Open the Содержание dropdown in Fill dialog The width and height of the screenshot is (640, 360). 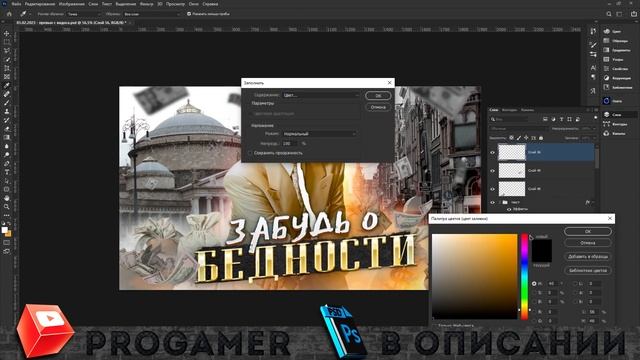(321, 95)
